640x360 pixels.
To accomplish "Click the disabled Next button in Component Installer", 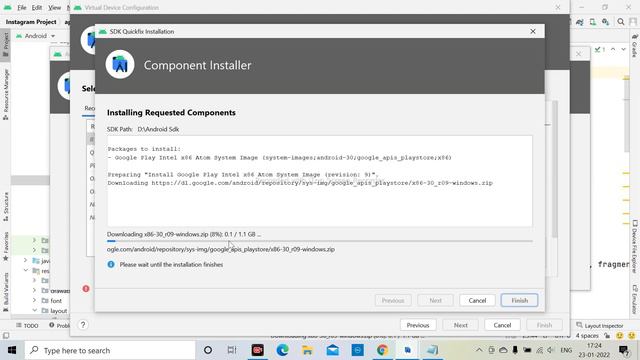I will click(435, 300).
